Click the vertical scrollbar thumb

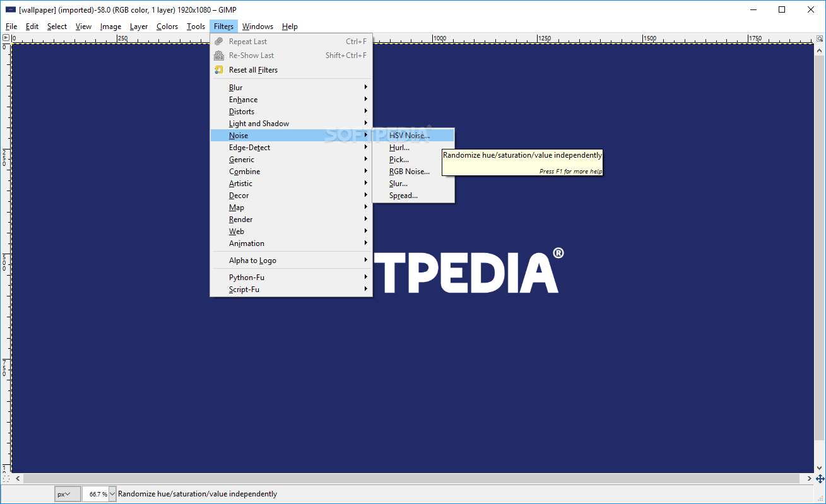(820, 247)
